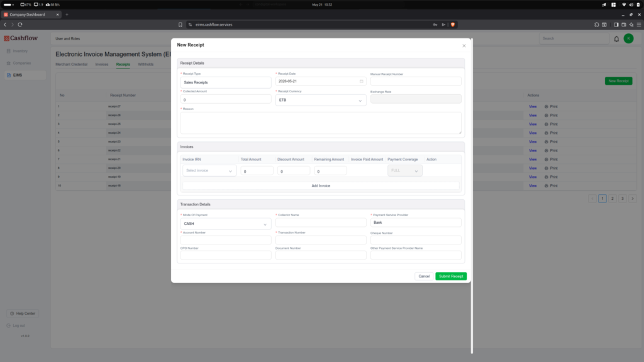Cancel the new receipt
This screenshot has width=644, height=362.
tap(424, 277)
